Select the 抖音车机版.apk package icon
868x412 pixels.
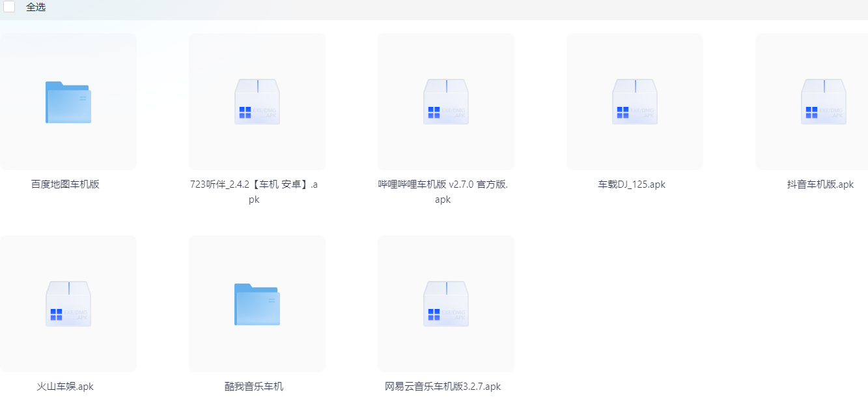click(824, 102)
